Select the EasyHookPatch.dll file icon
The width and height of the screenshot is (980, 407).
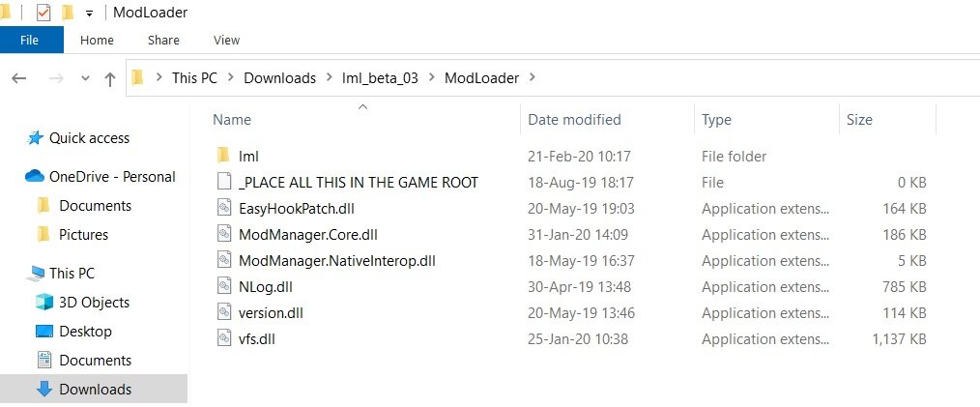[223, 208]
